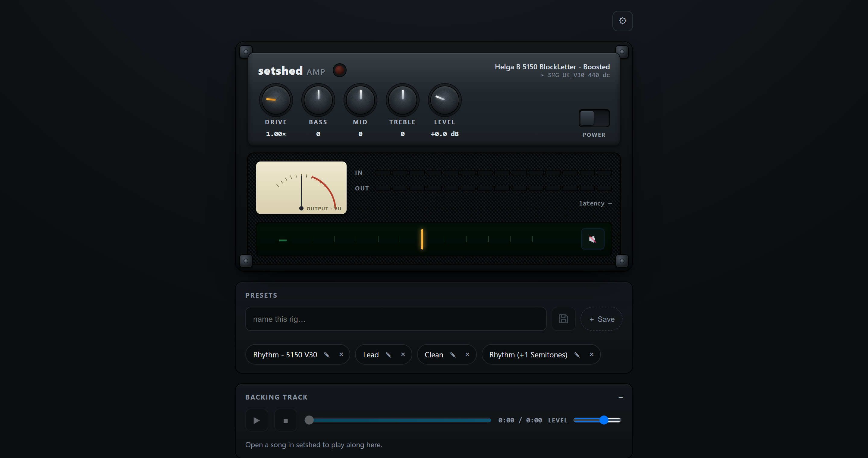Click 'Open a song in setshed' hint text
Viewport: 868px width, 458px height.
click(313, 444)
